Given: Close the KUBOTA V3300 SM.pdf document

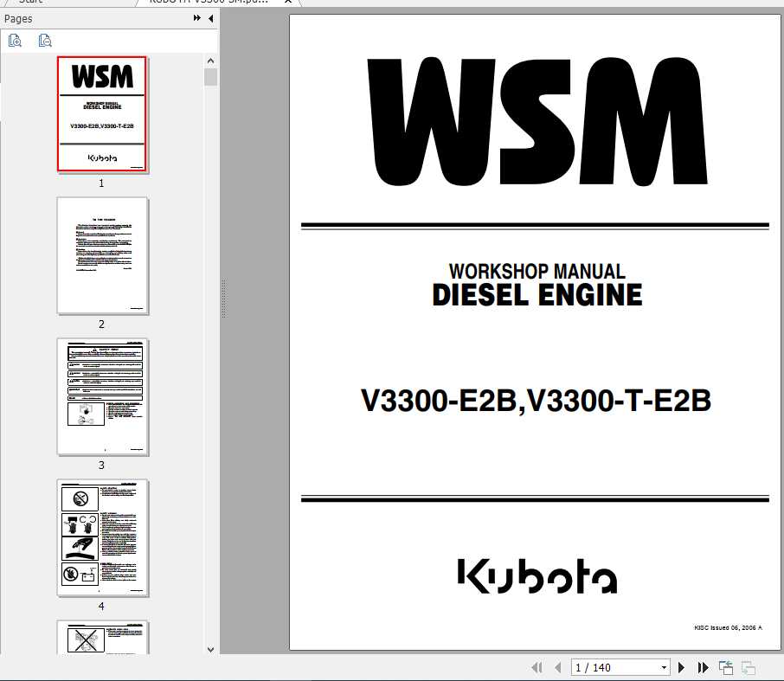Looking at the screenshot, I should [286, 3].
